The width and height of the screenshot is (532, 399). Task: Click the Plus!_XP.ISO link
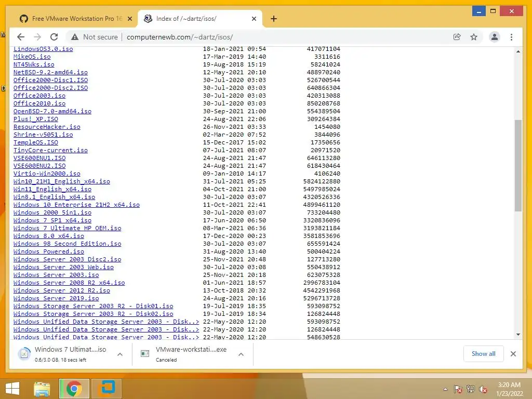36,119
